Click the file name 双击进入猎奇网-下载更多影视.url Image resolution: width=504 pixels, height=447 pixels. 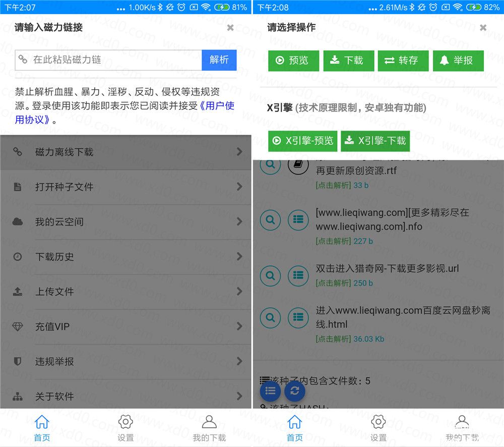tap(387, 268)
